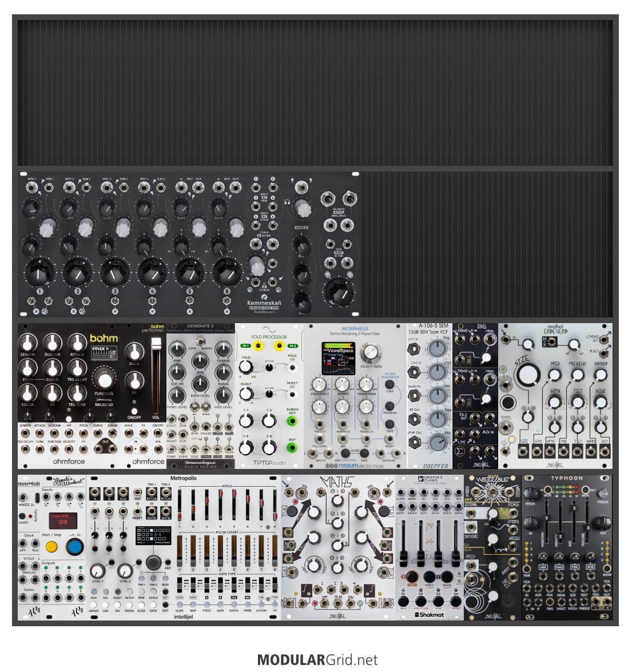Toggle the Generate 3 BIAS switch
The width and height of the screenshot is (636, 672).
(206, 408)
